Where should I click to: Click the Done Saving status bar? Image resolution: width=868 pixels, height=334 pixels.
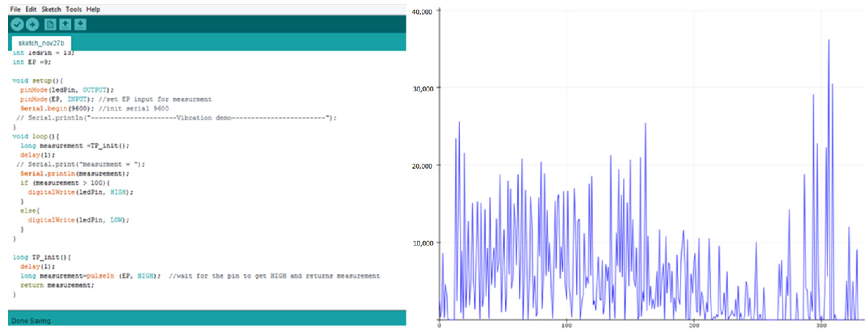pyautogui.click(x=31, y=320)
